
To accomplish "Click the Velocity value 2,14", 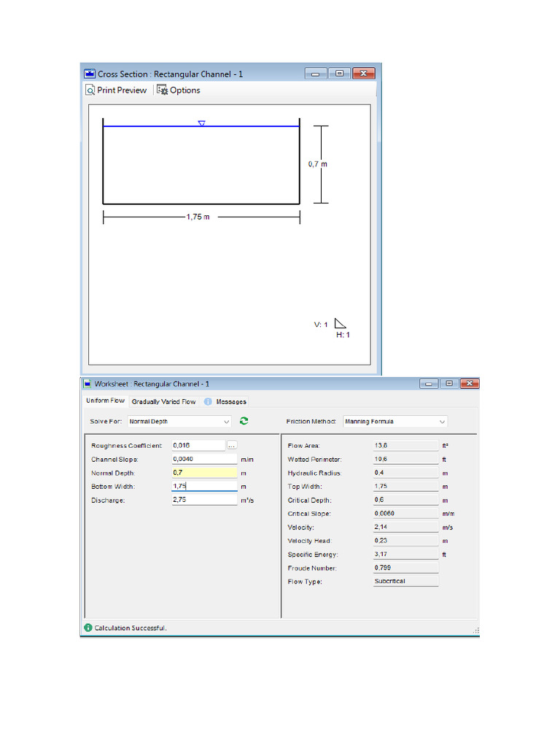I will click(405, 527).
